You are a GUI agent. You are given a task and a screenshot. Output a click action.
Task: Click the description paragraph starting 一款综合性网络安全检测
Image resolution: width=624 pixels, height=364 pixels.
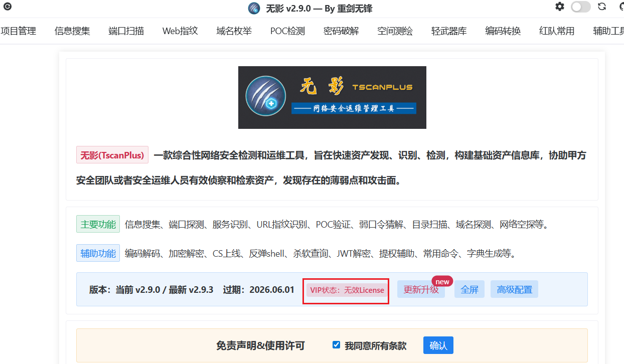pos(331,168)
